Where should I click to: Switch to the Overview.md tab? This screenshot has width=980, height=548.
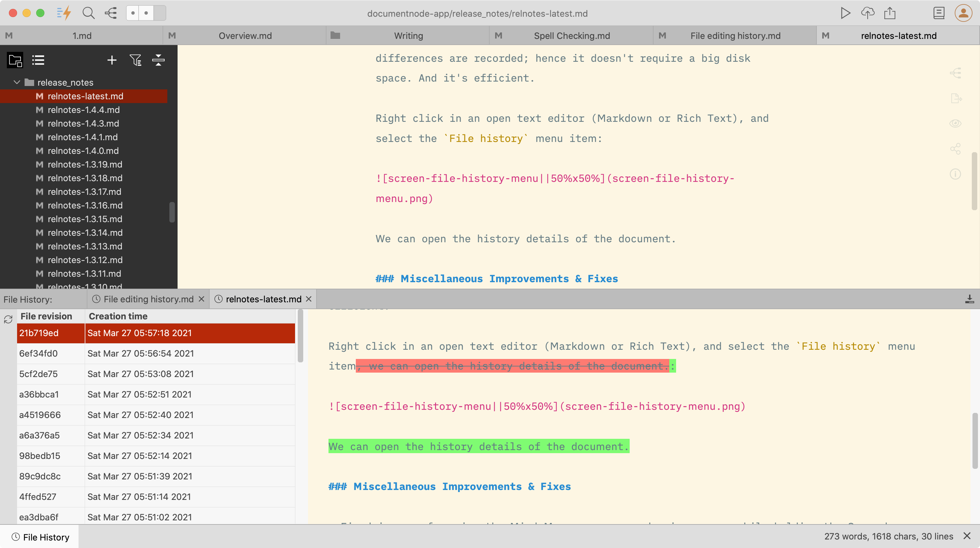[245, 35]
